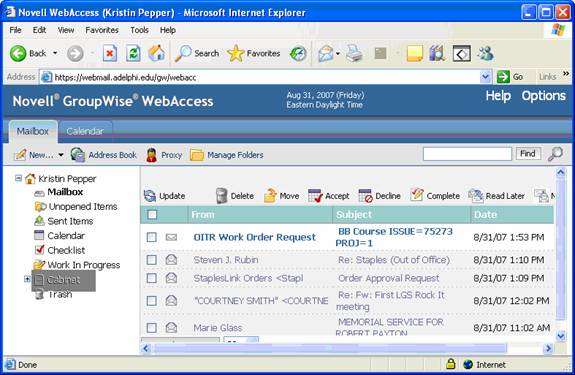
Task: Click the Move toolbar button
Action: coord(281,196)
